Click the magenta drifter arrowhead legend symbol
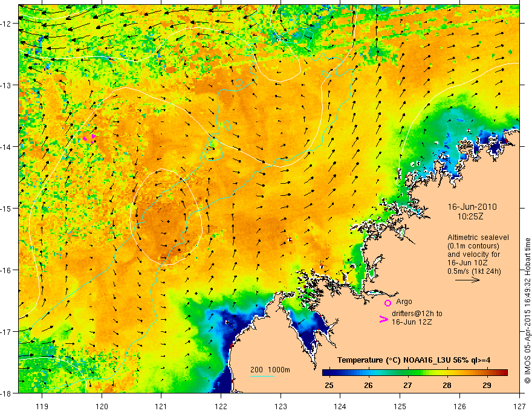Image resolution: width=532 pixels, height=411 pixels. coord(383,319)
